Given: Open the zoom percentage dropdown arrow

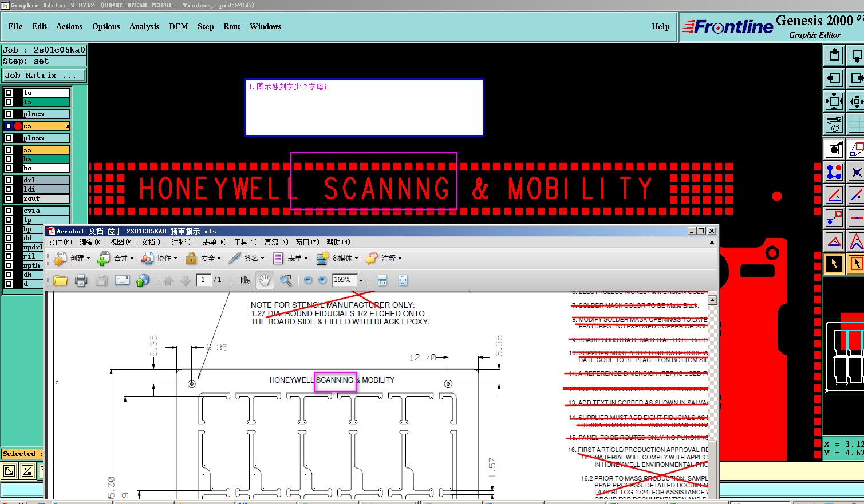Looking at the screenshot, I should pyautogui.click(x=361, y=280).
